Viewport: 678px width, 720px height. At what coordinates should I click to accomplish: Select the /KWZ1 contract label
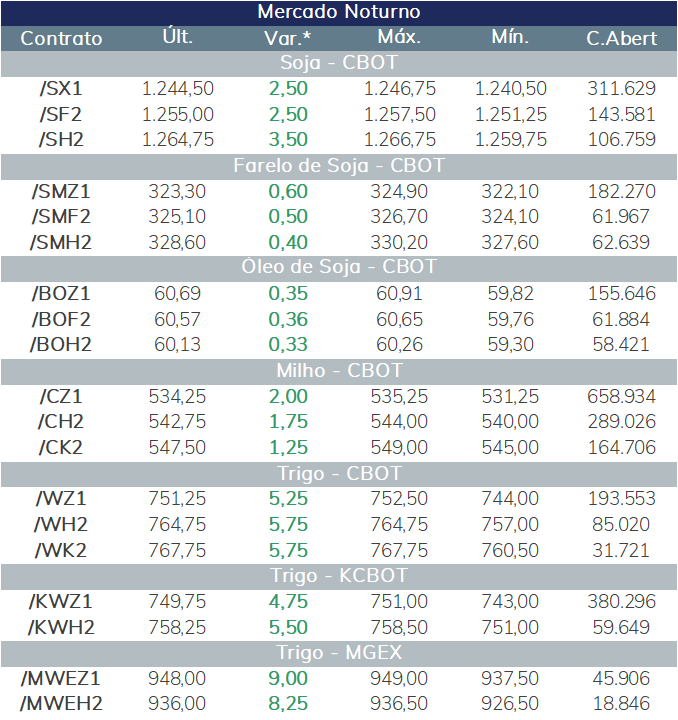point(61,602)
